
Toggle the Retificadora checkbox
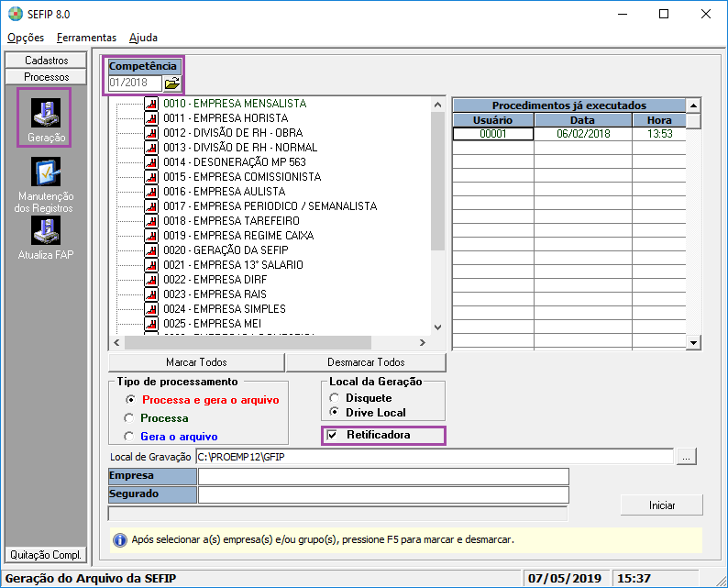click(x=332, y=435)
